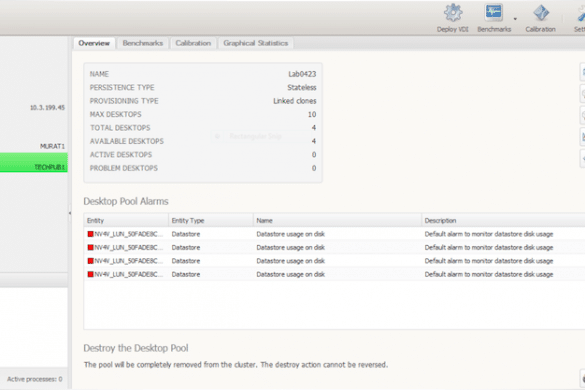This screenshot has width=585, height=390.
Task: Select the highlighted TECHPUB1 sidebar item
Action: [34, 163]
